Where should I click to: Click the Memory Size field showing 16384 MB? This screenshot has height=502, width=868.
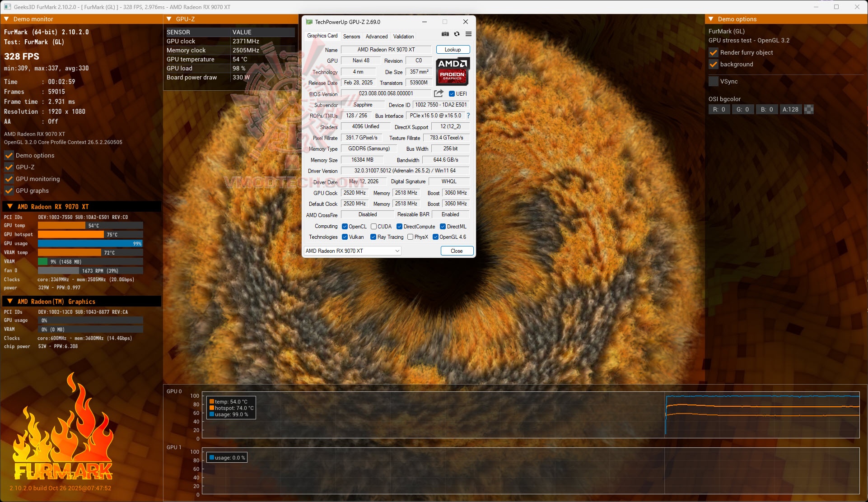pyautogui.click(x=362, y=160)
